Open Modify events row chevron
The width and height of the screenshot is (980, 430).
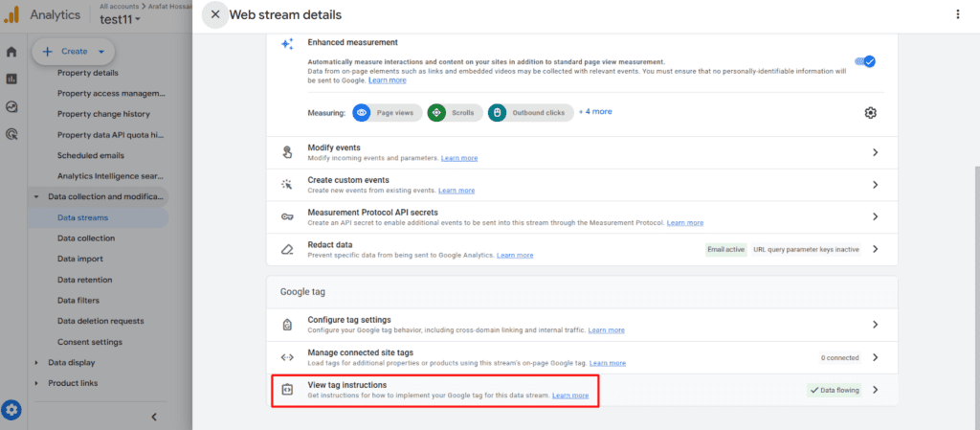pyautogui.click(x=876, y=152)
